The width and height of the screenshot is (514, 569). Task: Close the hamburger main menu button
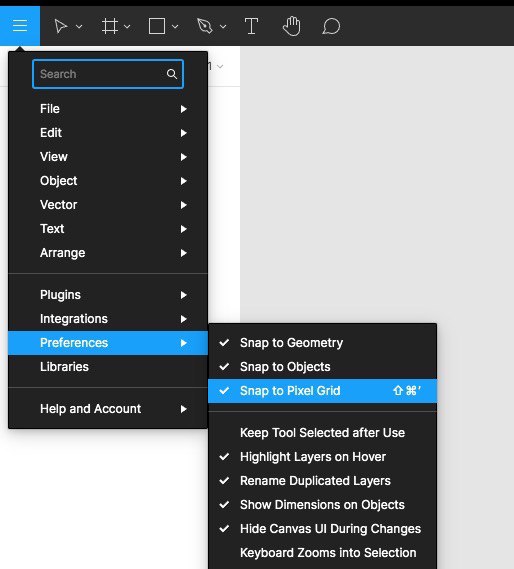[x=20, y=26]
